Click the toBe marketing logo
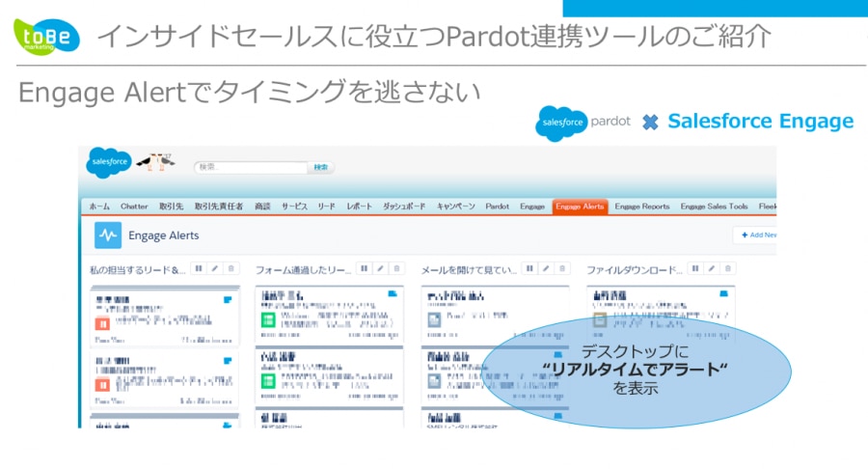 [46, 37]
